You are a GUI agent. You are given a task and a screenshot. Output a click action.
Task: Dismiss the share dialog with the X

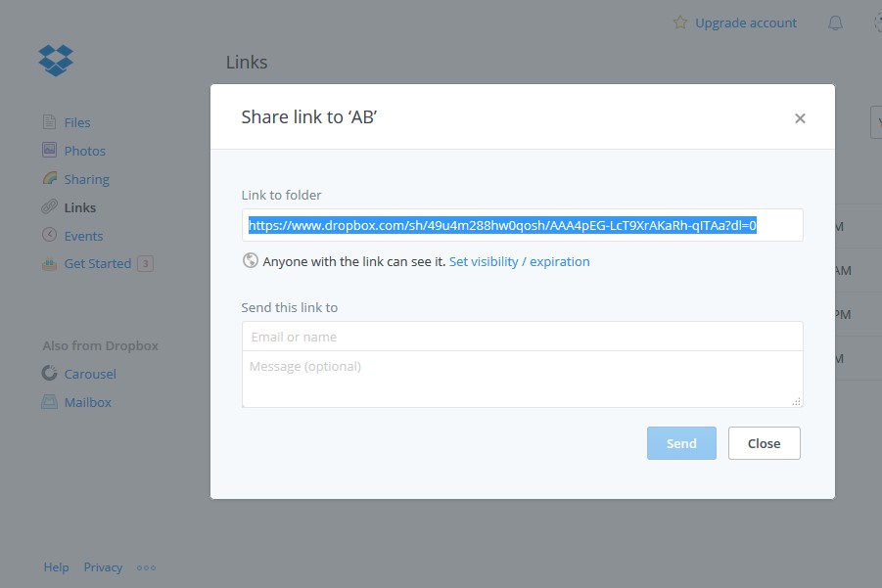[800, 117]
